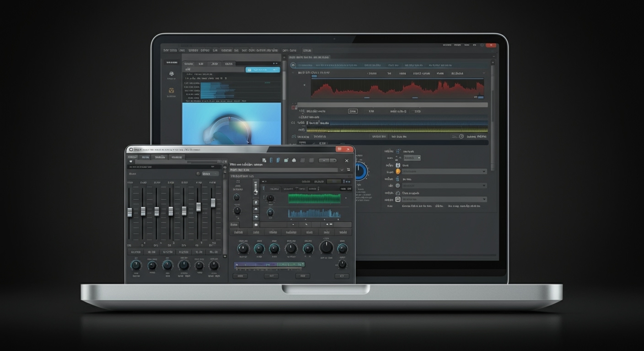This screenshot has width=644, height=351.
Task: Click the large blue volume knob
Action: click(x=360, y=172)
